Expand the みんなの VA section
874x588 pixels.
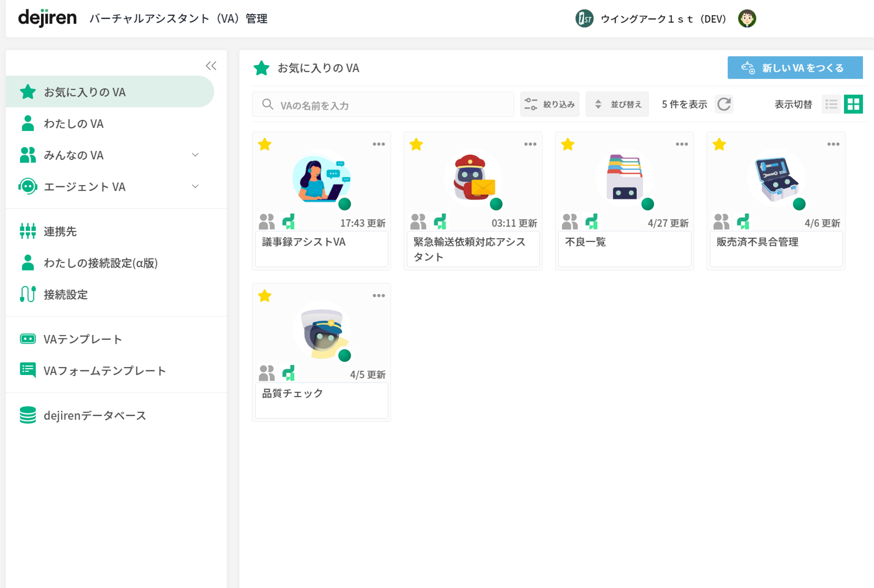click(x=195, y=155)
